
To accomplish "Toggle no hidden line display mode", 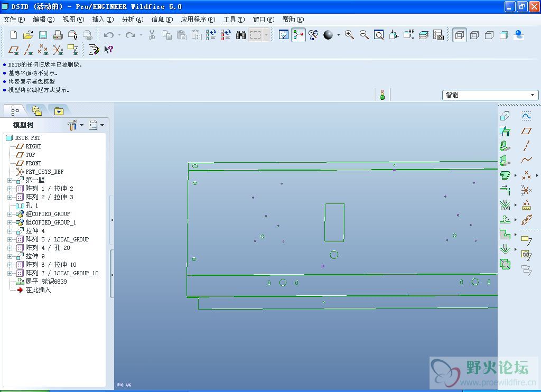I will pos(489,35).
